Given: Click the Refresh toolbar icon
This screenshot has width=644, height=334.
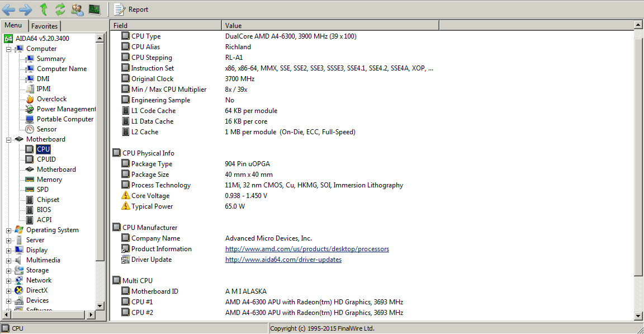Looking at the screenshot, I should (60, 9).
